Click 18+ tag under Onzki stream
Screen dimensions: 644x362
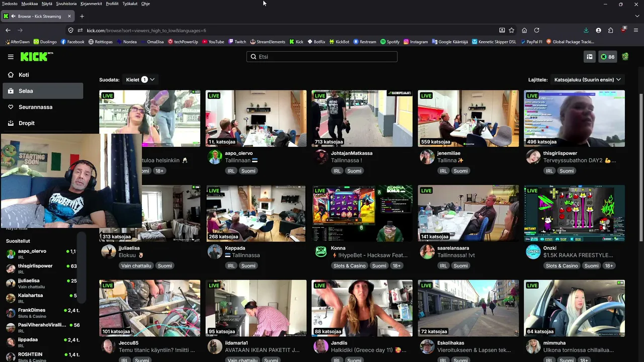tap(609, 266)
